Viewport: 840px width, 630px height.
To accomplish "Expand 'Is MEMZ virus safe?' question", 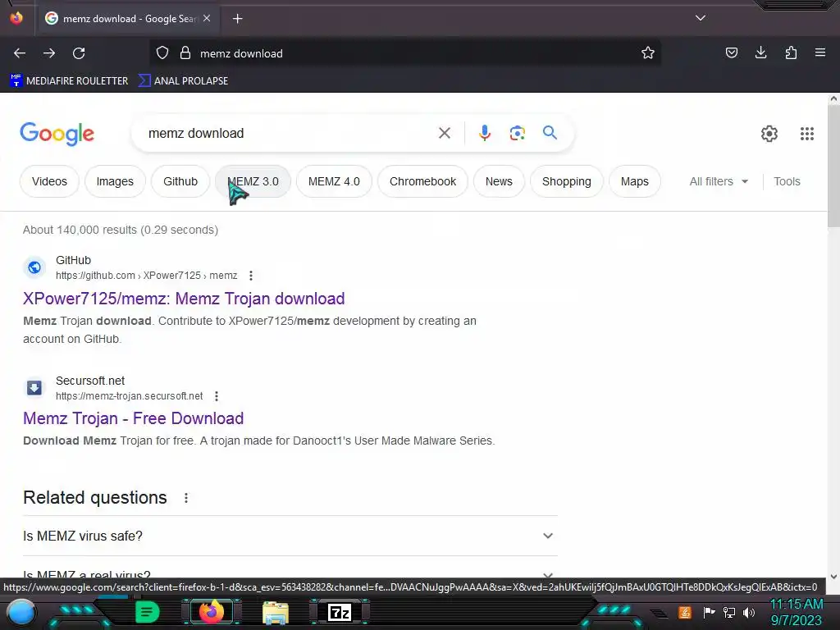I will coord(290,536).
